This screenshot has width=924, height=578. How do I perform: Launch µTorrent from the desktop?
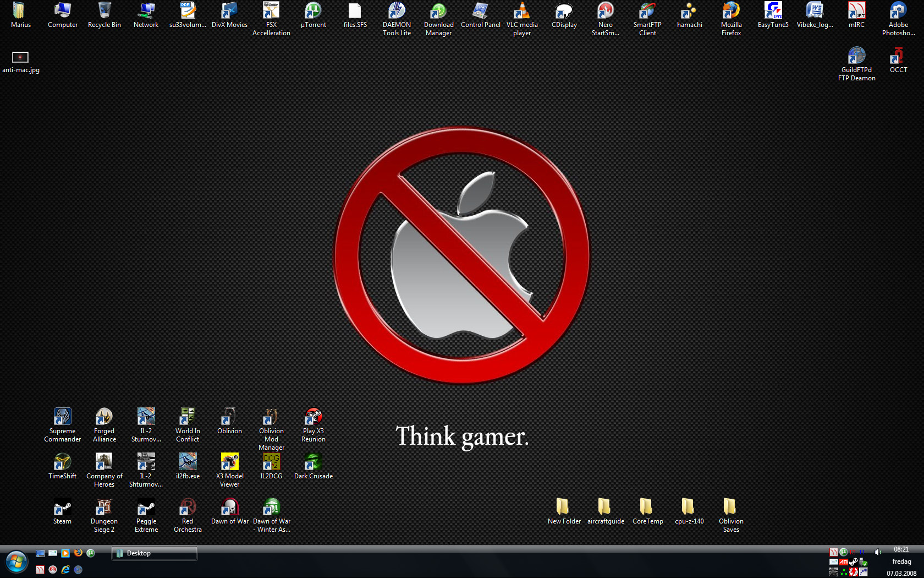[x=313, y=11]
